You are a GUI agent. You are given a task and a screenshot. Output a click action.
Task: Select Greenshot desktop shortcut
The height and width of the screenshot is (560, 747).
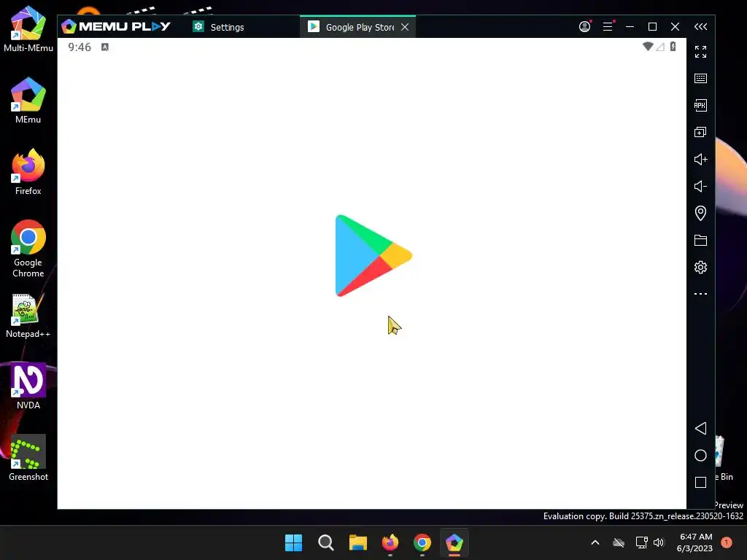point(28,458)
